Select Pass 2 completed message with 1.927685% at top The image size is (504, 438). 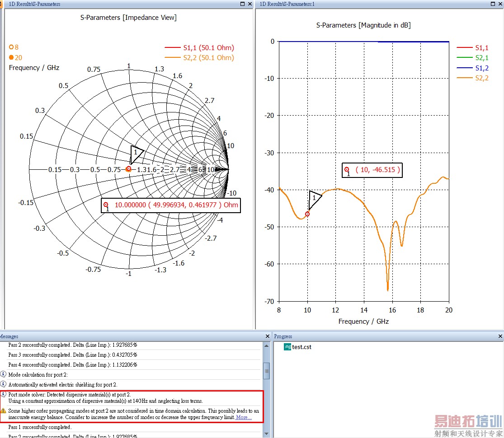pyautogui.click(x=73, y=345)
